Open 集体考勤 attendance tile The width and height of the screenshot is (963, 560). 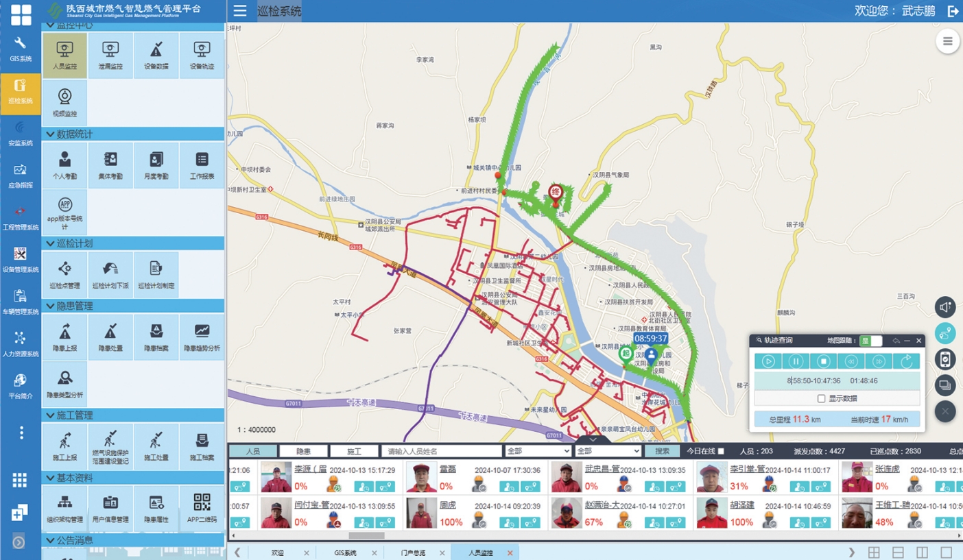(110, 165)
